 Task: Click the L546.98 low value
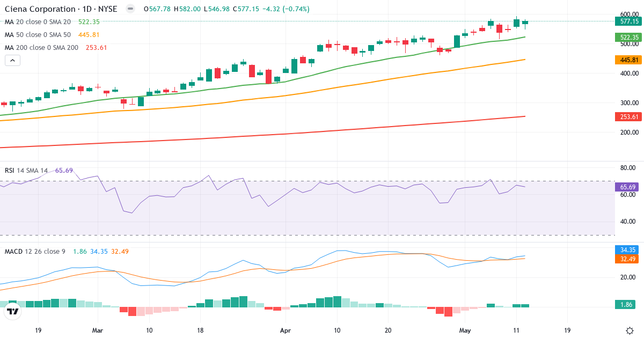tap(217, 9)
